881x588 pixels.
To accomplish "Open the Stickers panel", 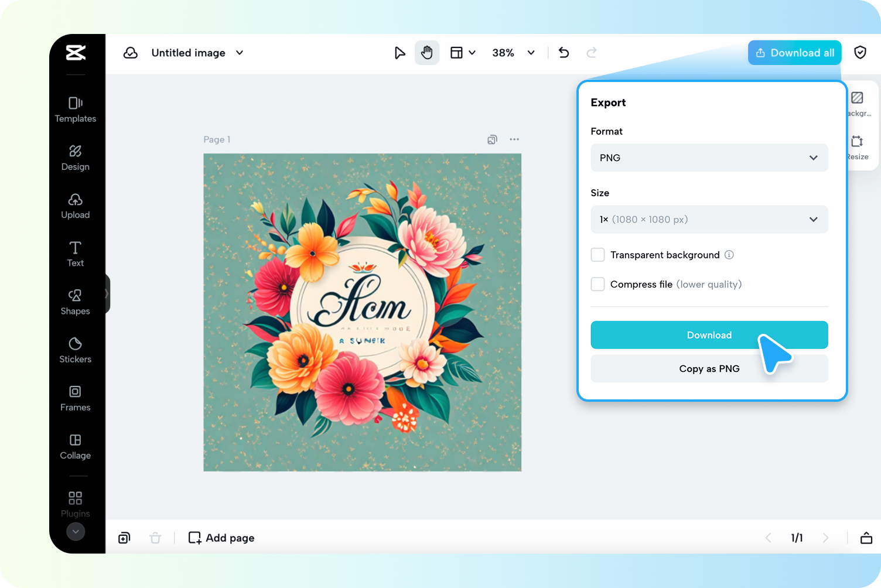I will (x=75, y=350).
